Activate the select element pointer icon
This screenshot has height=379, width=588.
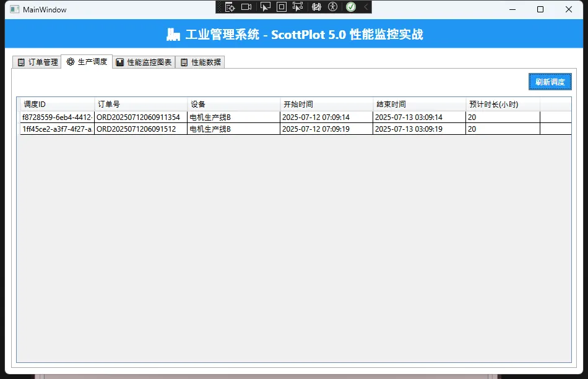265,7
